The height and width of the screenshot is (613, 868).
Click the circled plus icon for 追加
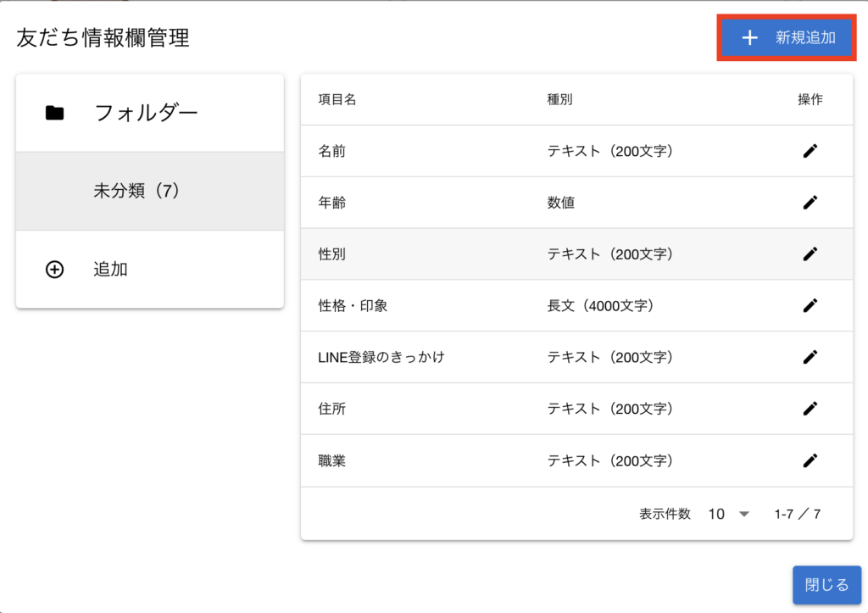pos(54,270)
